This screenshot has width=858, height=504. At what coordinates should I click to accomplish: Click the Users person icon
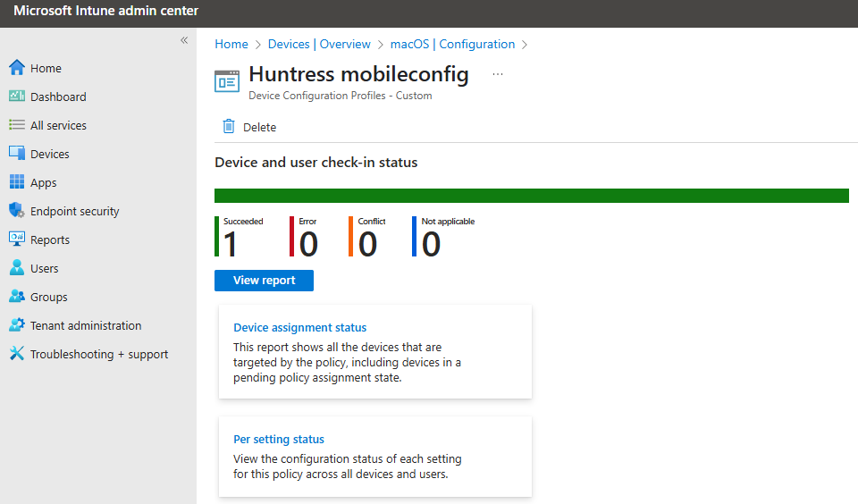tap(17, 267)
